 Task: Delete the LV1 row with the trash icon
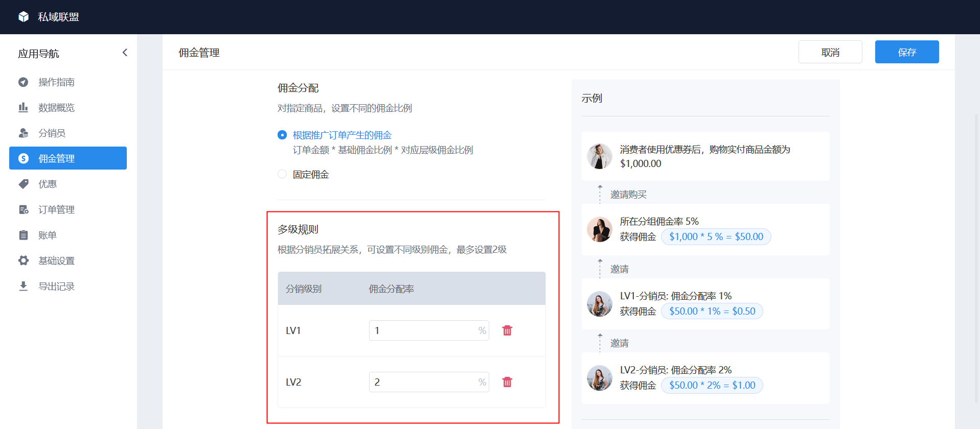(x=507, y=330)
